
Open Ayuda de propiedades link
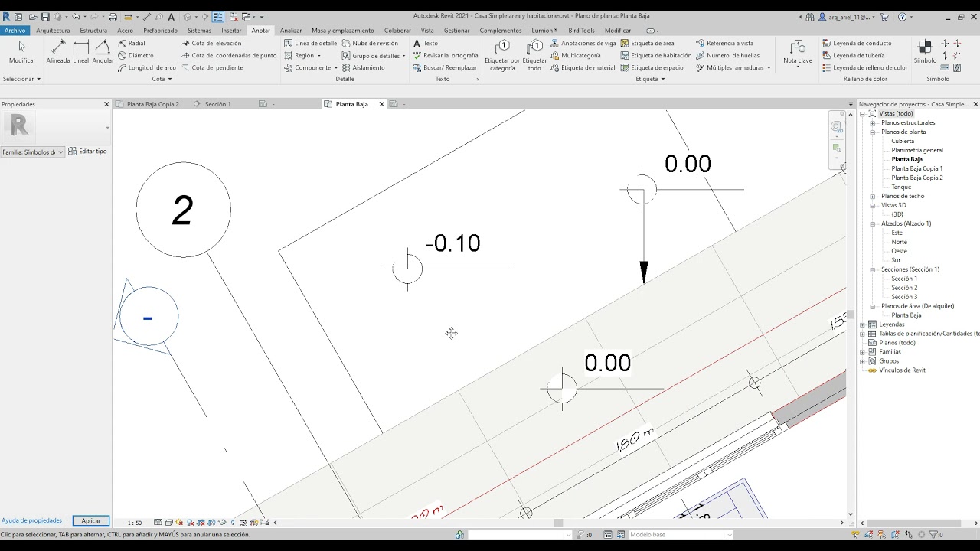click(31, 521)
